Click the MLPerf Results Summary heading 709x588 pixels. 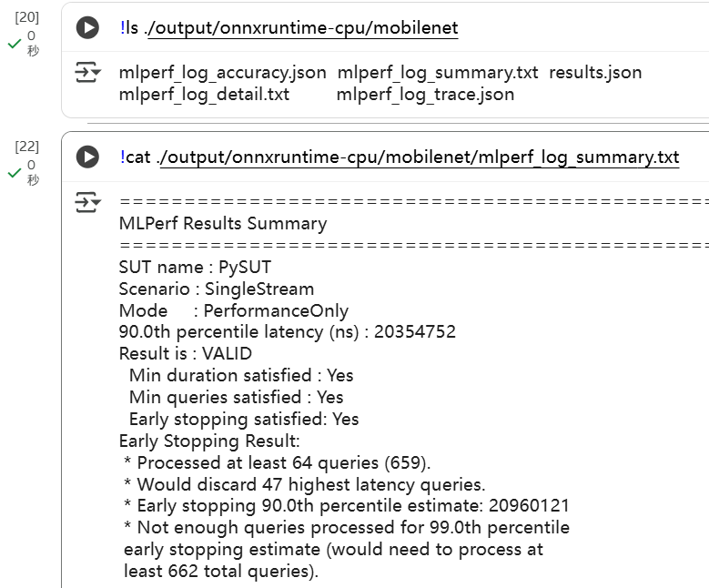point(223,224)
